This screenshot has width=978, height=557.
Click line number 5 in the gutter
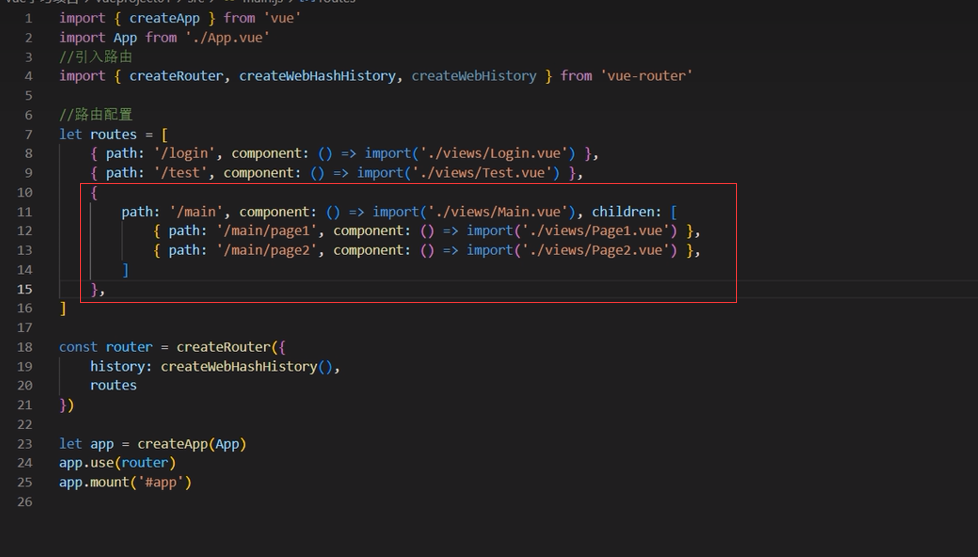(x=29, y=95)
